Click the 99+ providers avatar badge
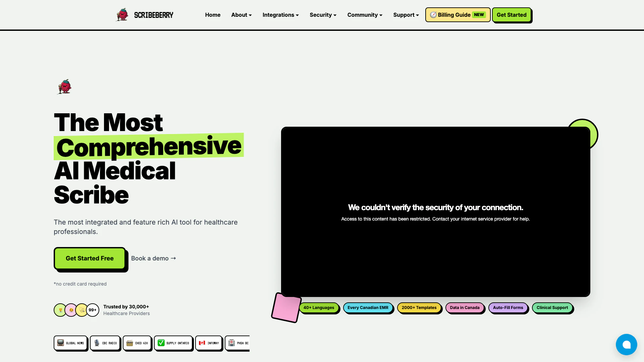The height and width of the screenshot is (362, 644). (93, 310)
